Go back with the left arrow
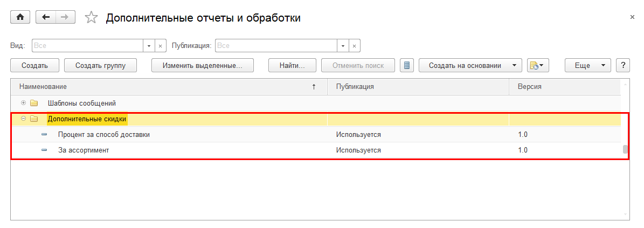 tap(45, 17)
